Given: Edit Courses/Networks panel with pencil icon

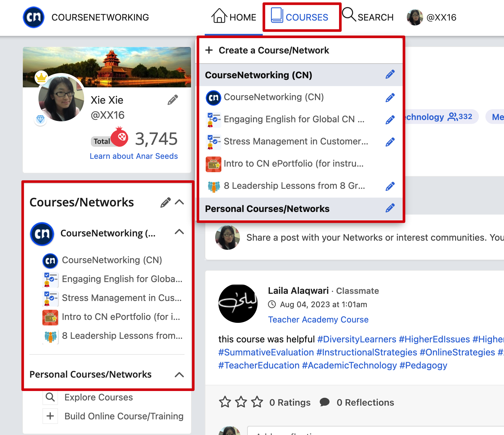Looking at the screenshot, I should pyautogui.click(x=166, y=202).
